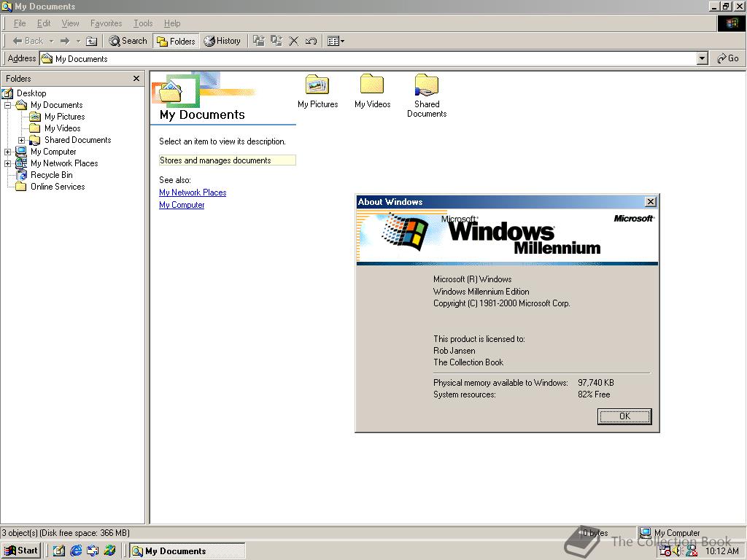Click the 10:12 AM taskbar clock
747x560 pixels.
tap(721, 551)
